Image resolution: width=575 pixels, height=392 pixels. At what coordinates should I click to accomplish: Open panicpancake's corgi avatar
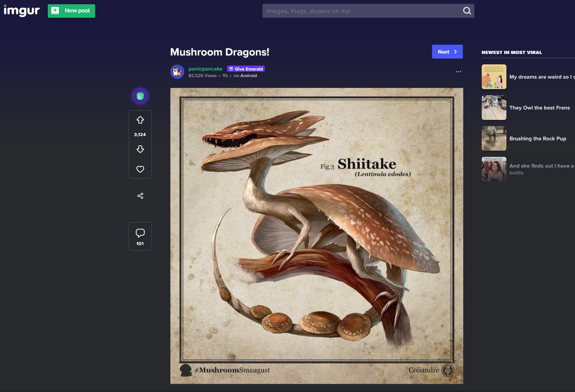(x=177, y=72)
